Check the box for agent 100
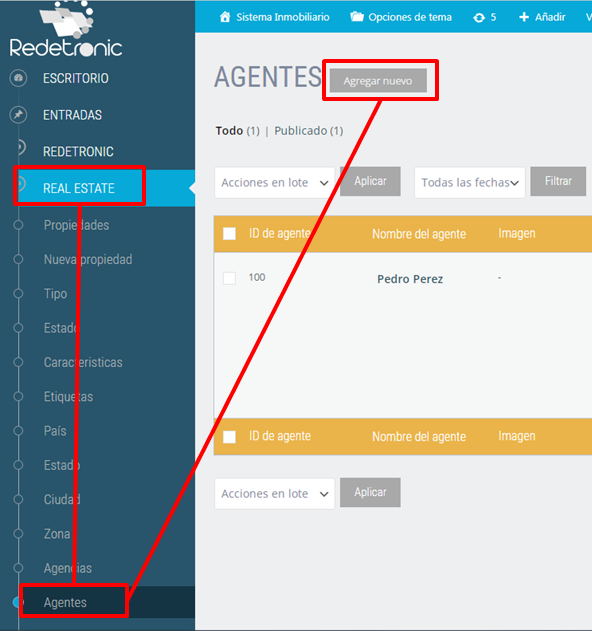The height and width of the screenshot is (631, 592). 229,278
